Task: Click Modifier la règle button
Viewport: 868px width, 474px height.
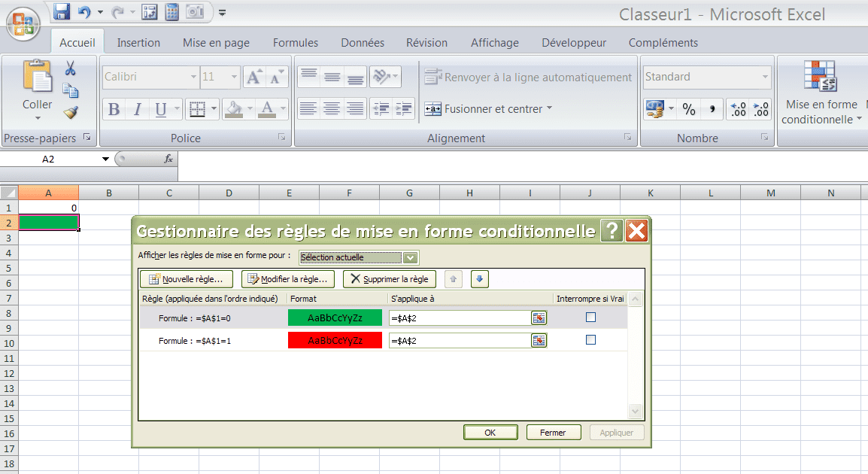Action: point(288,279)
